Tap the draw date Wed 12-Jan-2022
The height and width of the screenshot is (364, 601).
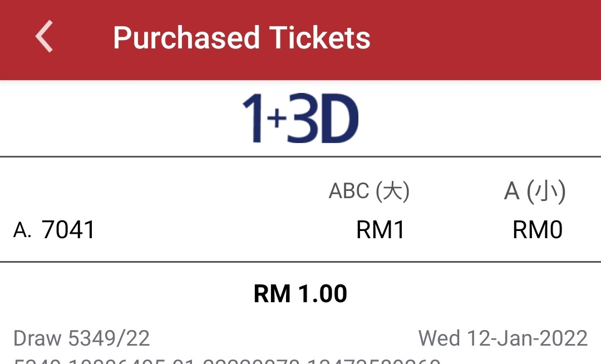tap(503, 338)
